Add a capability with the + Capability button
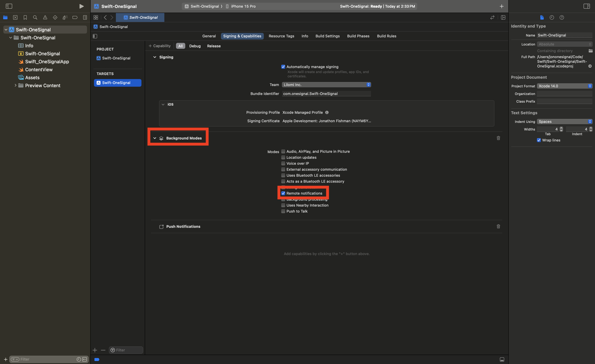Screen dimensions: 595x364 (159, 46)
